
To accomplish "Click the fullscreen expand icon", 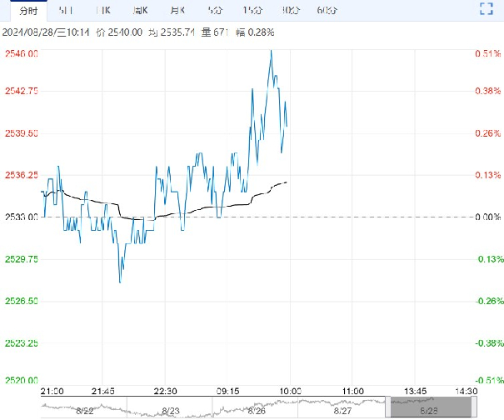I will [487, 10].
